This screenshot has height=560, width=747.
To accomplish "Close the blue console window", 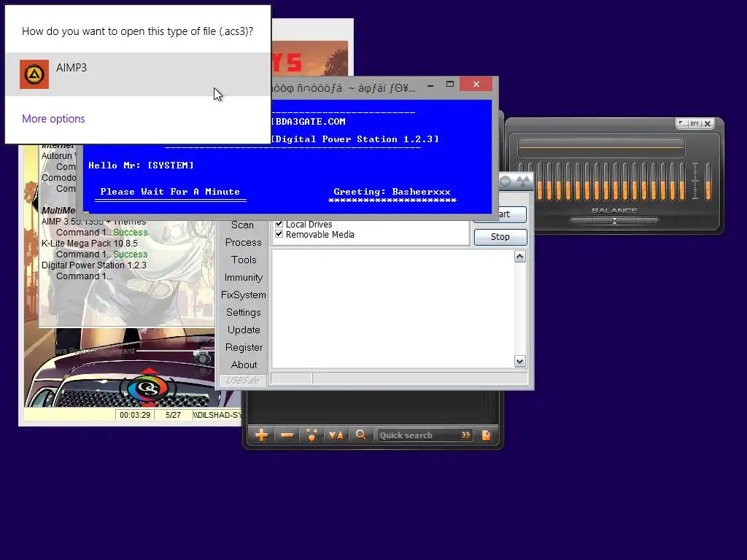I will (x=476, y=85).
